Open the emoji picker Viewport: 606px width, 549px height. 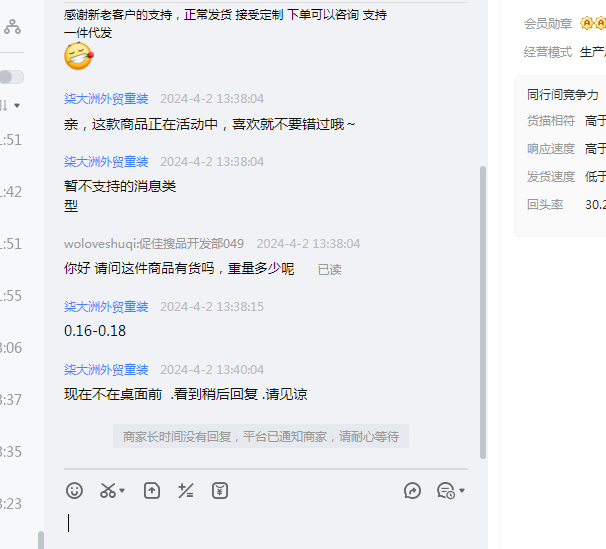74,491
